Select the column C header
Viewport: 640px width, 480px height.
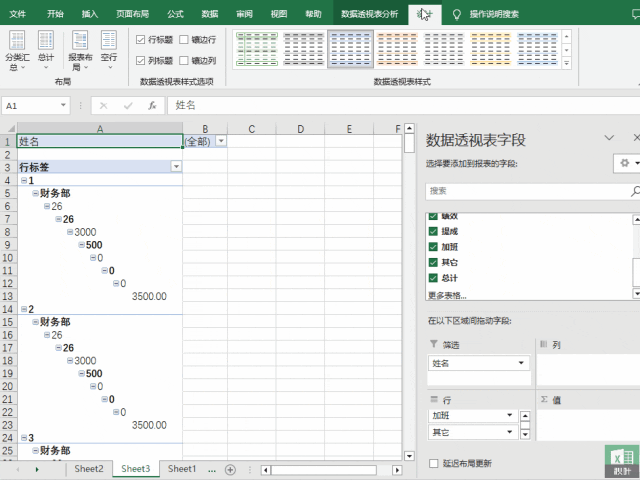(x=251, y=129)
